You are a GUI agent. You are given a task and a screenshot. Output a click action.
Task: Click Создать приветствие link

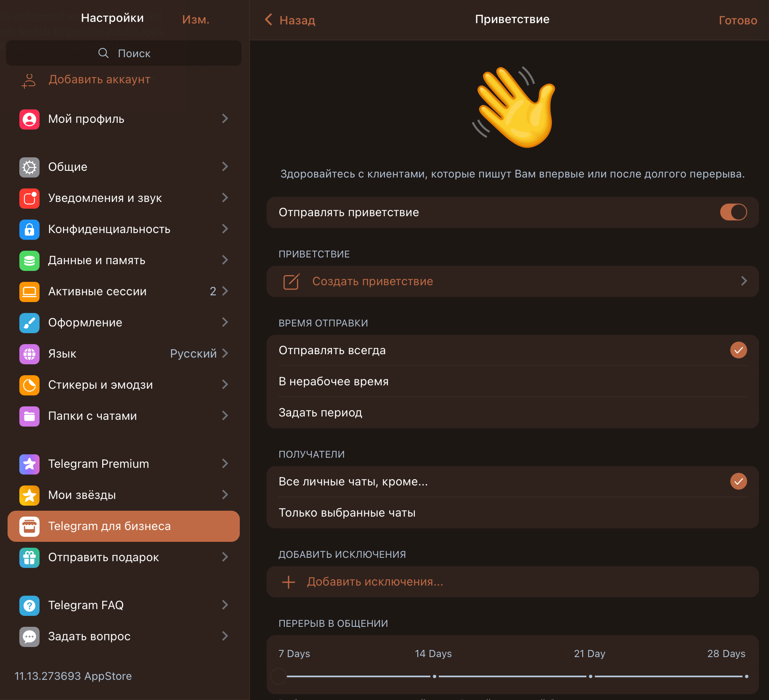pyautogui.click(x=373, y=281)
